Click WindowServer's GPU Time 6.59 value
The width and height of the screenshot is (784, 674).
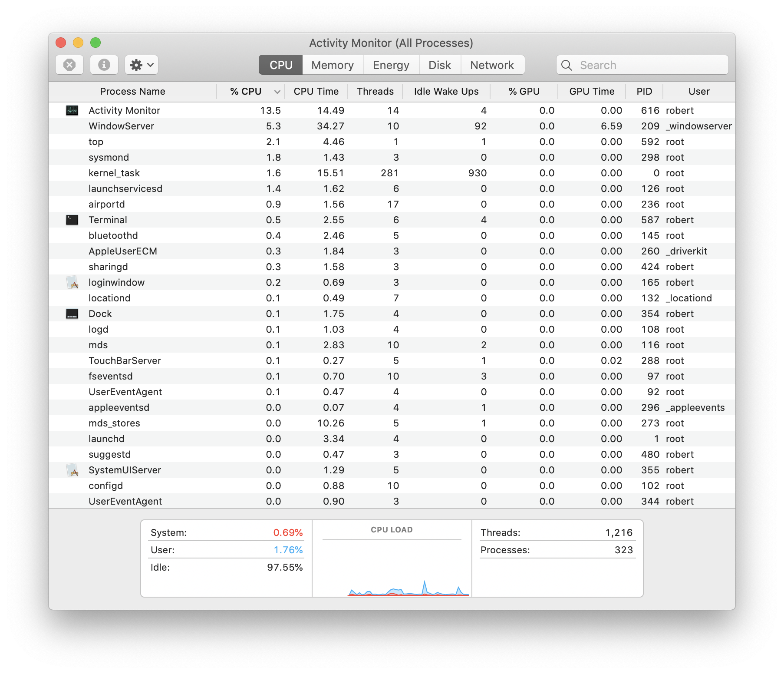[612, 126]
